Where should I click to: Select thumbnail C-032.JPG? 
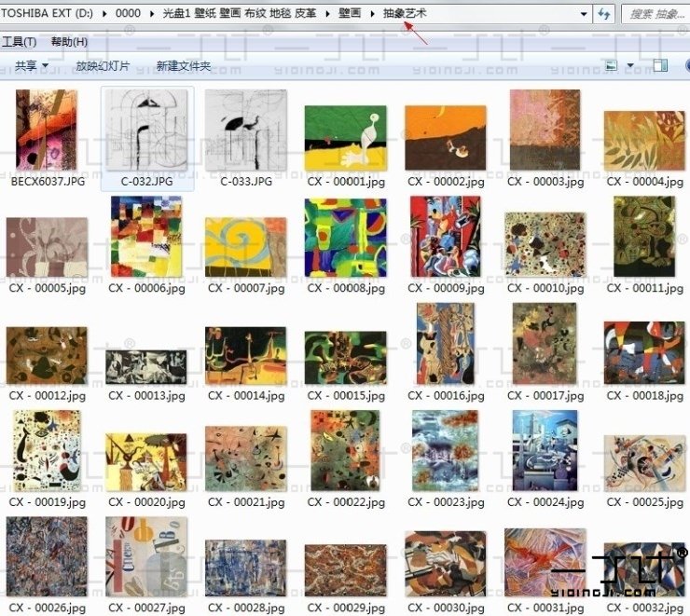pos(146,130)
